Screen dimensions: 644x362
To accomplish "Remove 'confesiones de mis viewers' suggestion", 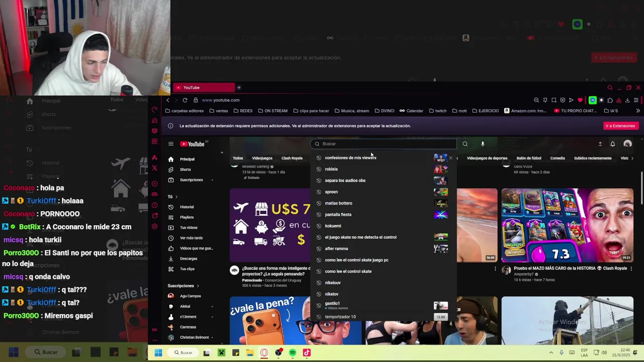I will coord(451,158).
